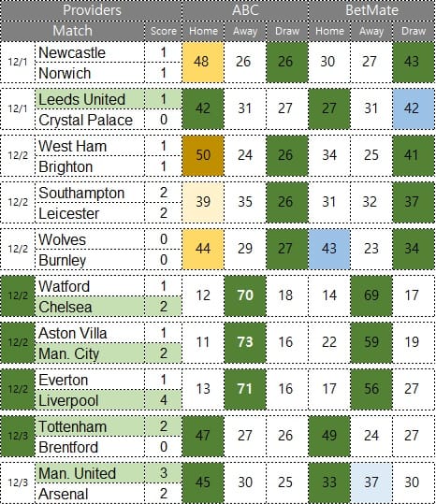Click the 73 cell for Man. City
The width and height of the screenshot is (436, 504).
point(245,342)
